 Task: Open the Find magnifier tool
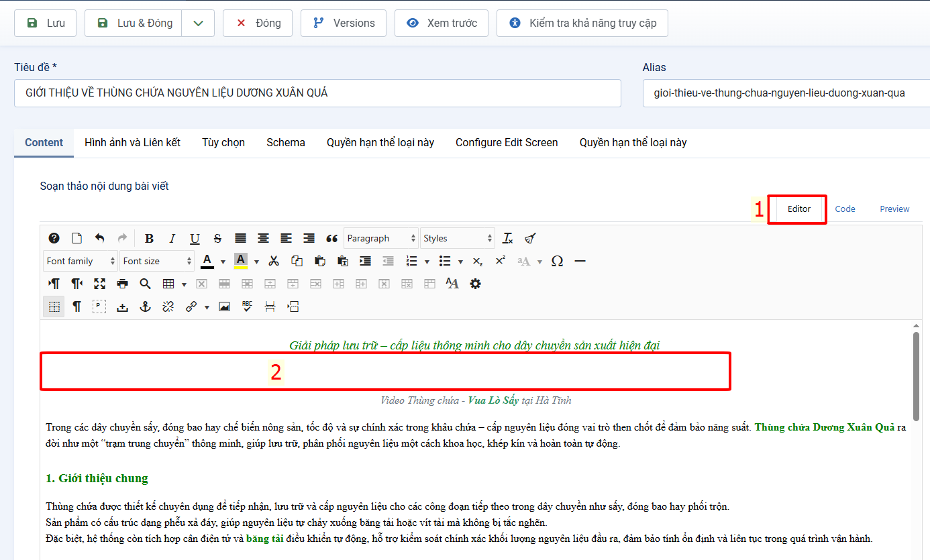tap(145, 284)
